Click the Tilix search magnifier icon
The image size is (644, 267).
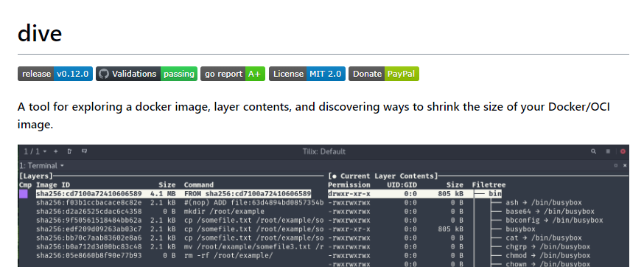click(x=593, y=151)
